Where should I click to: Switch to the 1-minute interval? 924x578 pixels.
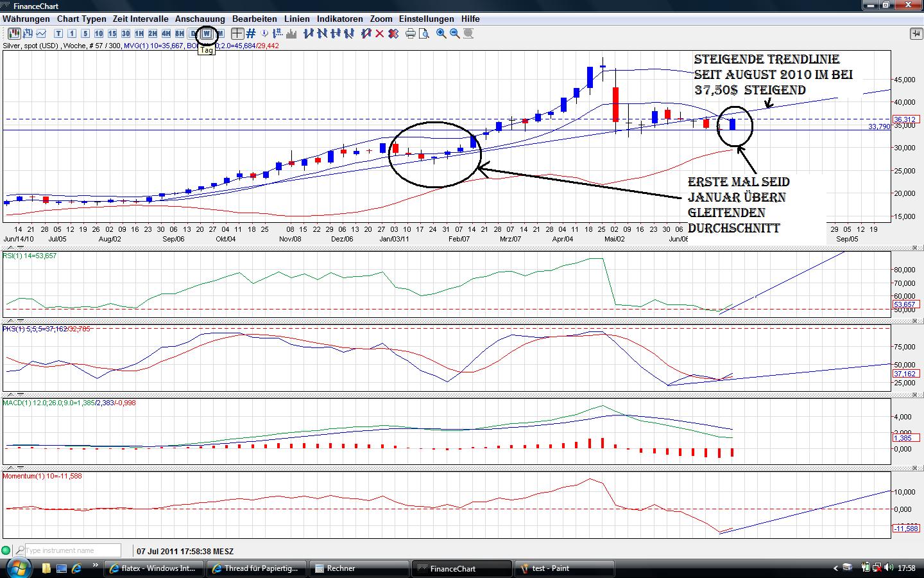click(72, 33)
